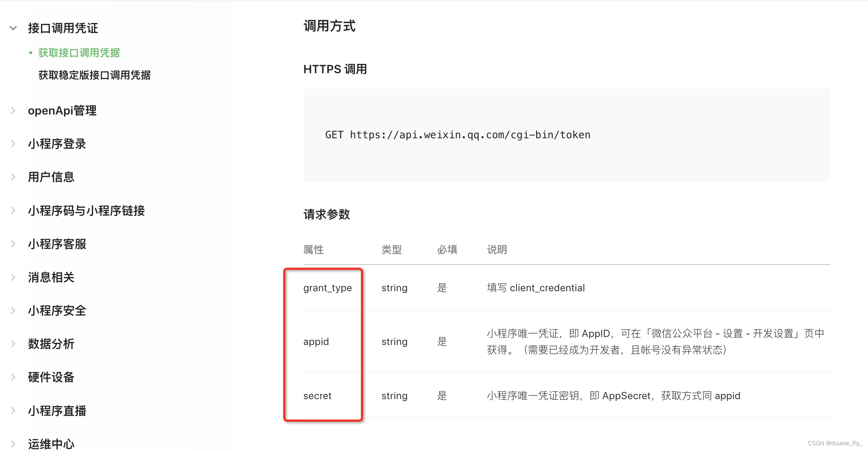Click 是 in the appid row
This screenshot has width=868, height=450.
click(x=442, y=342)
